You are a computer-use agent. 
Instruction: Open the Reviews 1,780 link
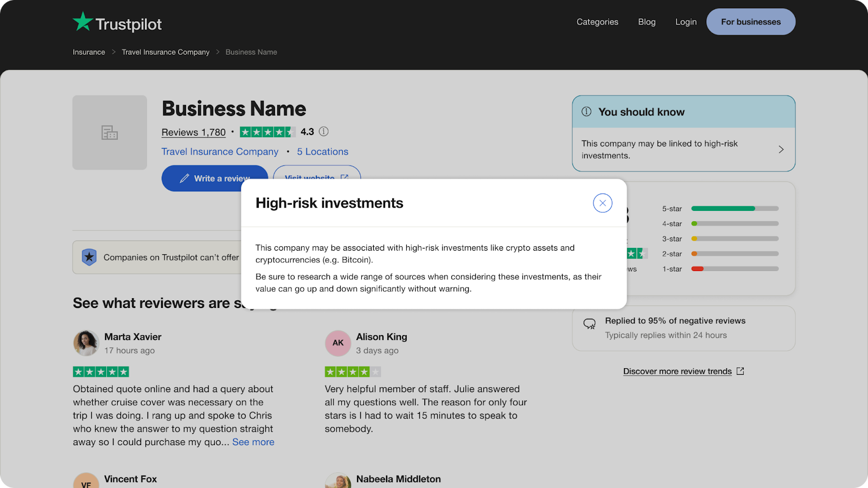(x=193, y=132)
